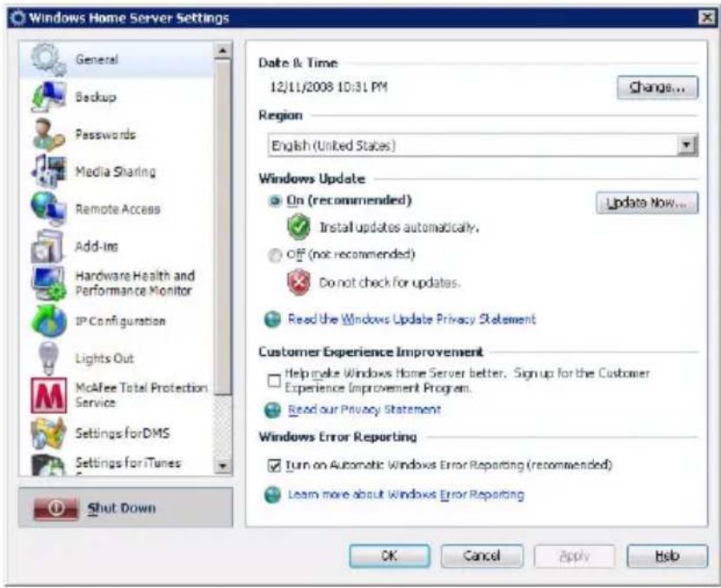Open the IP Configuration globe icon

49,321
